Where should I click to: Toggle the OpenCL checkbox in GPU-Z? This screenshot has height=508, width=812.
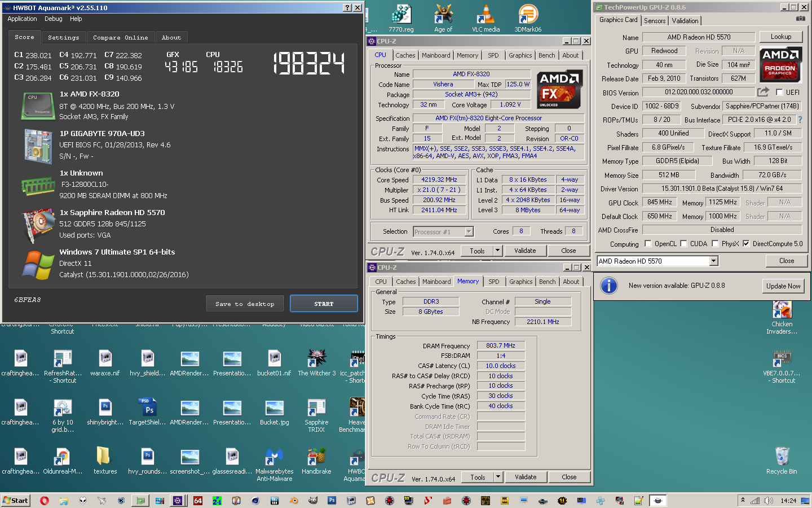click(x=648, y=244)
